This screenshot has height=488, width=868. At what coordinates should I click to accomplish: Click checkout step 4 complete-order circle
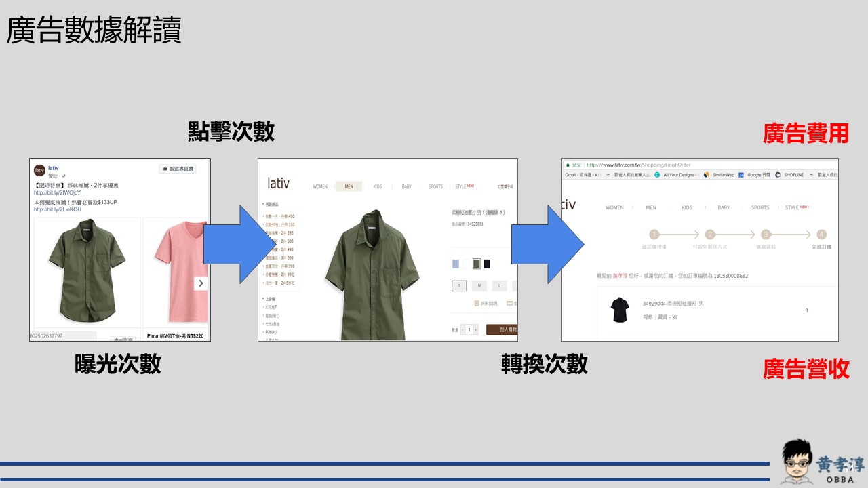pos(822,235)
